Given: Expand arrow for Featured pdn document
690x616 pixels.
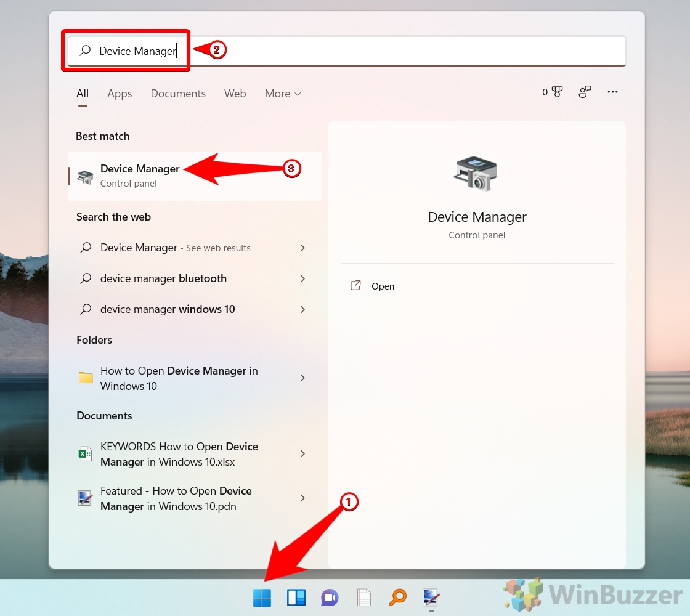Looking at the screenshot, I should (302, 498).
